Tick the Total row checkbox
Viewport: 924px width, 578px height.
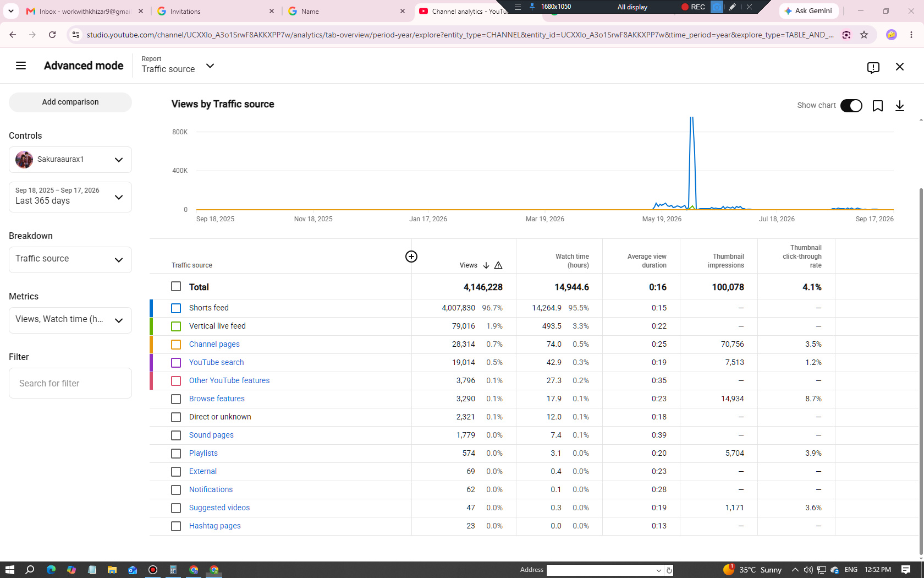click(176, 286)
